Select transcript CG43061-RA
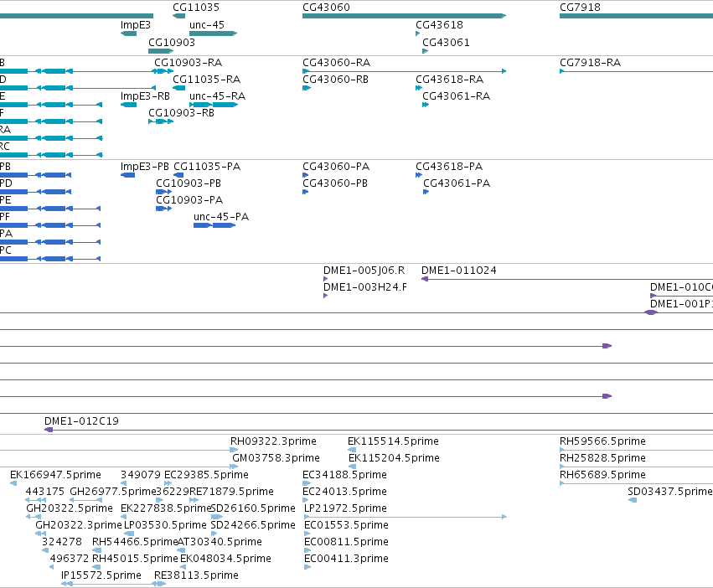 (x=456, y=96)
